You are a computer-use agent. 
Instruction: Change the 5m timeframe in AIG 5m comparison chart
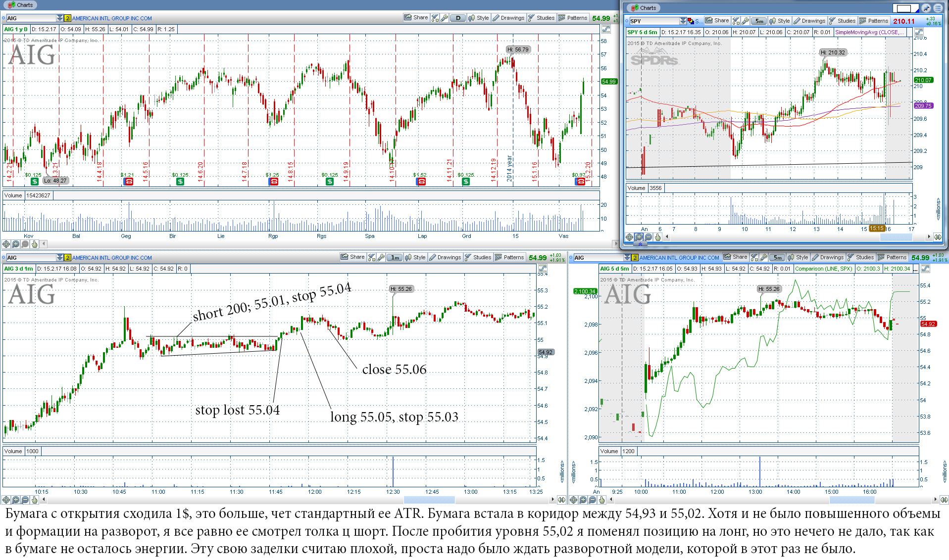click(x=778, y=257)
